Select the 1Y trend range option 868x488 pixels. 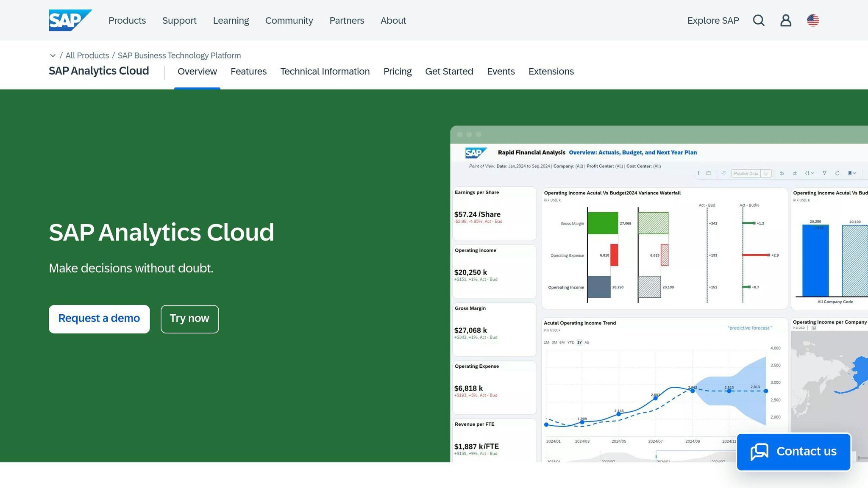click(579, 342)
